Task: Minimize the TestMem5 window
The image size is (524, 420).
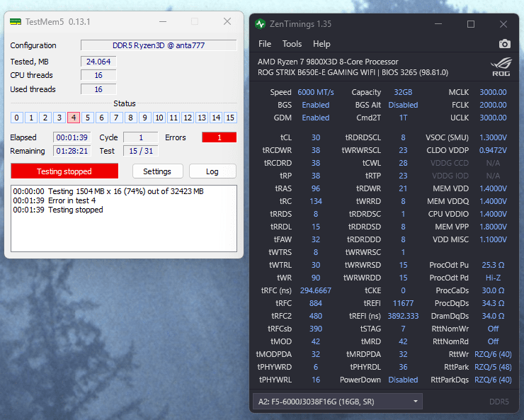Action: point(163,22)
